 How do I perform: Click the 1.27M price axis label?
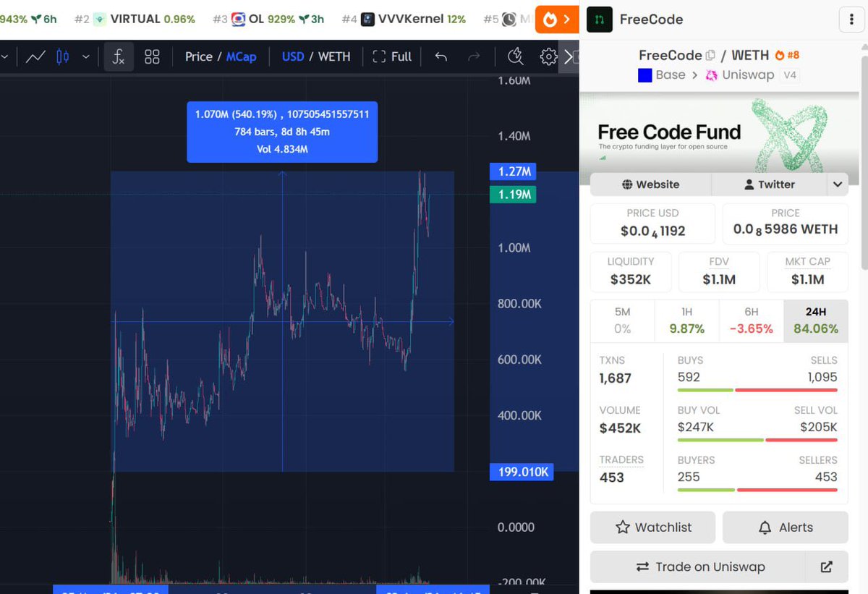tap(513, 171)
